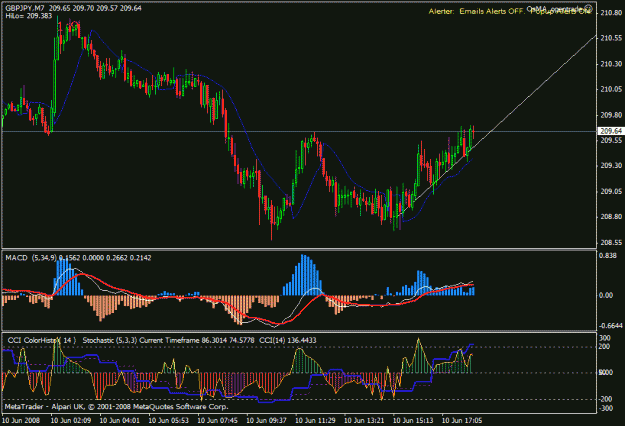
Task: Click the 209.05 price axis label
Action: (611, 191)
